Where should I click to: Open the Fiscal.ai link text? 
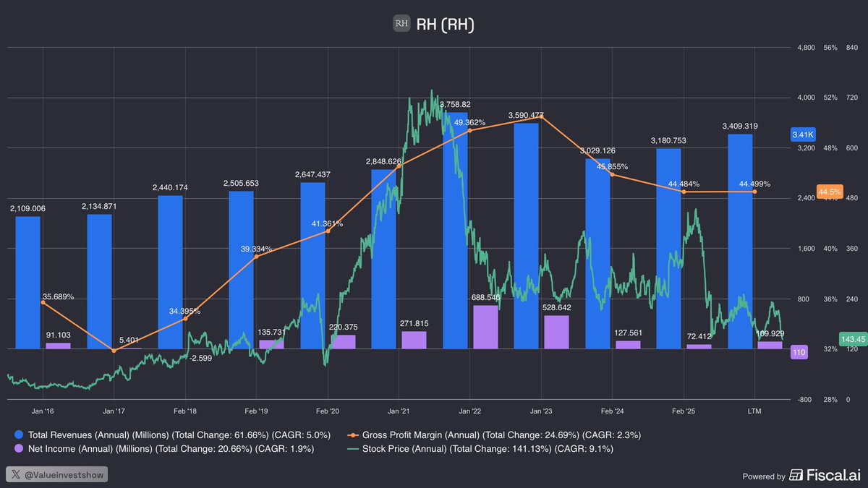click(832, 475)
